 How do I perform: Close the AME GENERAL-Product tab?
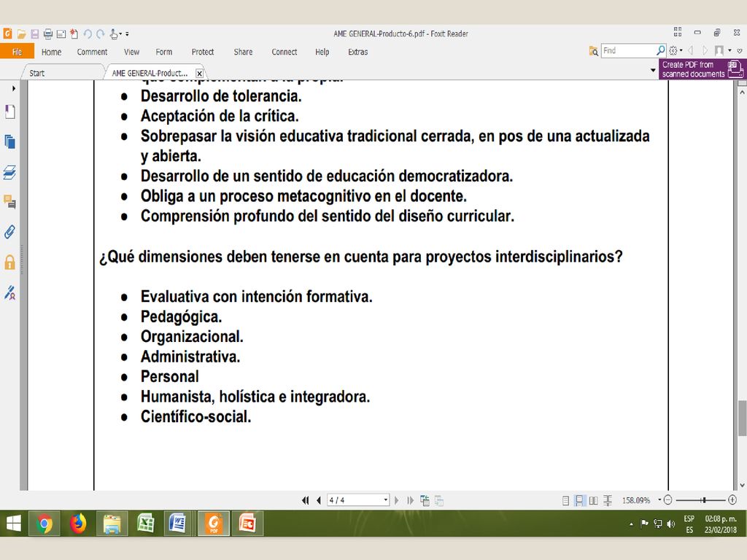pyautogui.click(x=200, y=74)
